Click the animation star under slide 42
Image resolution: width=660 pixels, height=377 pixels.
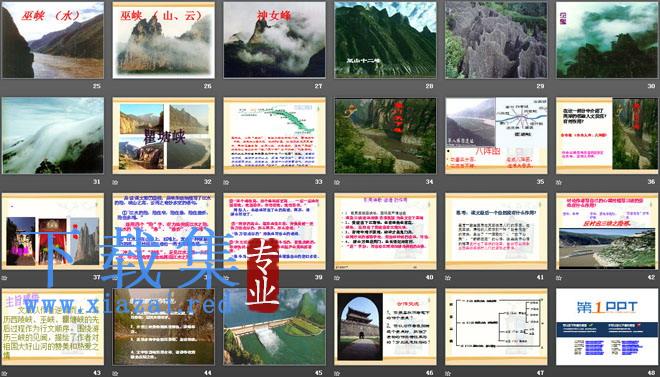coord(559,278)
